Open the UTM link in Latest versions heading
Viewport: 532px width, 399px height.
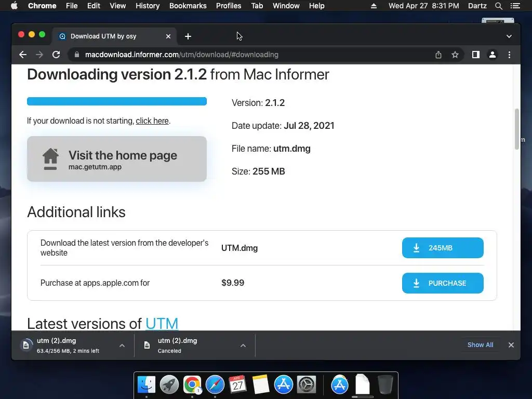(162, 324)
